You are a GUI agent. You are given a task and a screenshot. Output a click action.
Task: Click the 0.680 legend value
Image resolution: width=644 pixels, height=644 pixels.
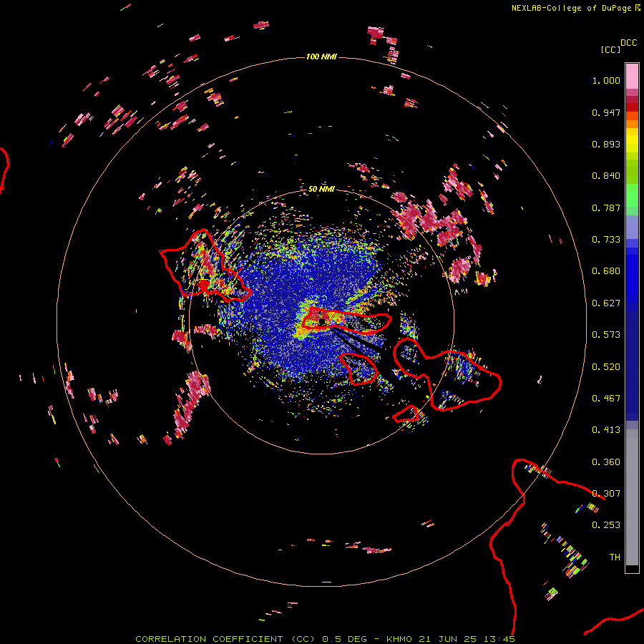pos(606,271)
